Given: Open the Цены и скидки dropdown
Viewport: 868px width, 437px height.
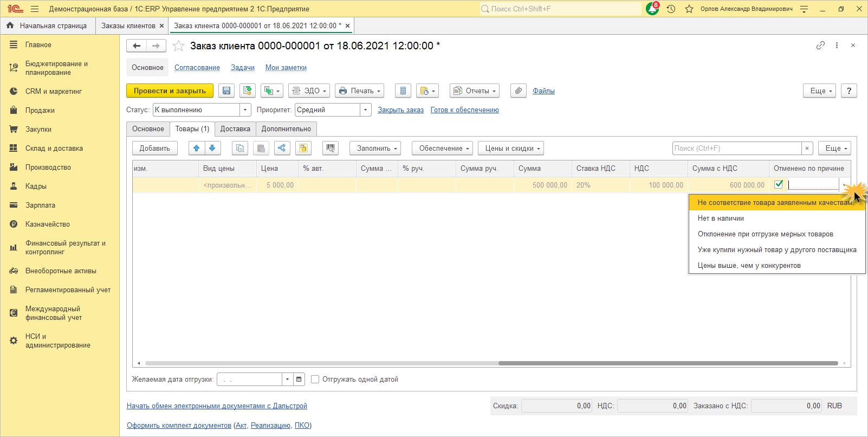Looking at the screenshot, I should point(511,148).
